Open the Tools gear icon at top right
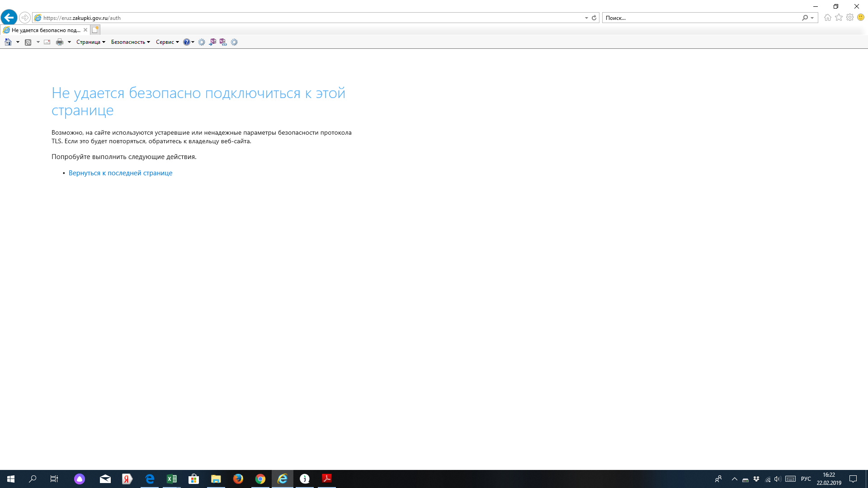Screen dimensions: 868x488 (x=850, y=18)
